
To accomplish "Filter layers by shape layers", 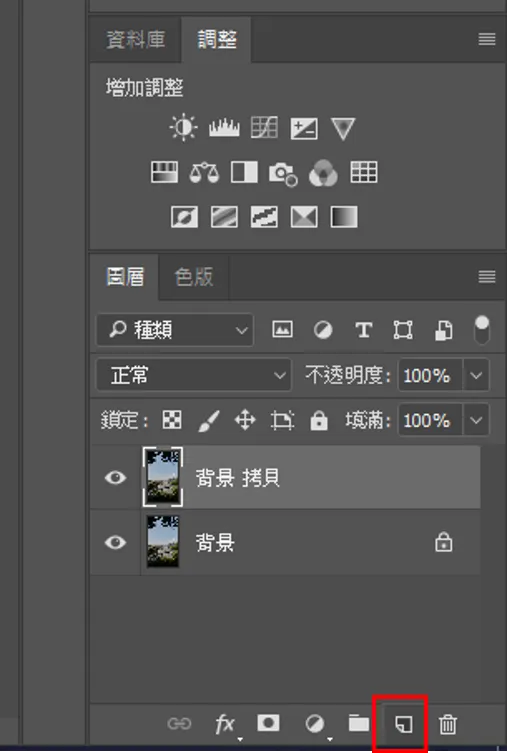I will tap(403, 330).
